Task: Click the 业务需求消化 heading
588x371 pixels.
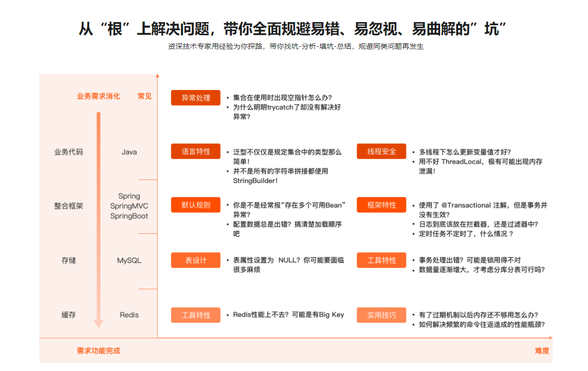Action: 99,96
